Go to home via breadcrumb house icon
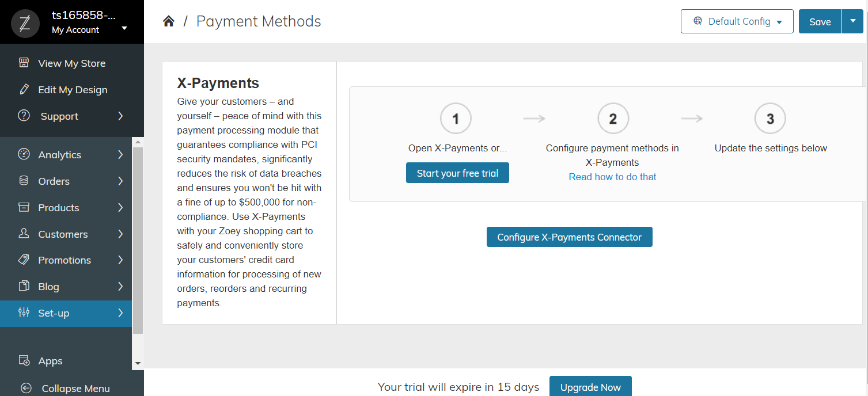 pos(168,21)
